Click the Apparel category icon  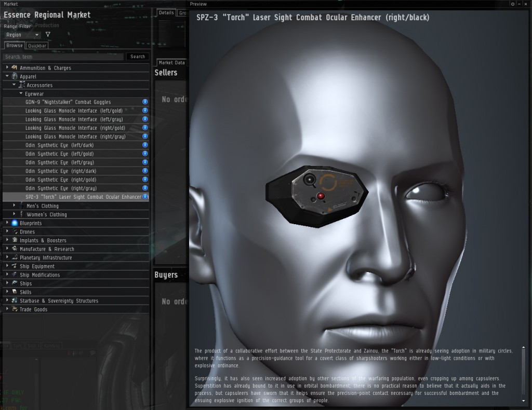pyautogui.click(x=14, y=76)
